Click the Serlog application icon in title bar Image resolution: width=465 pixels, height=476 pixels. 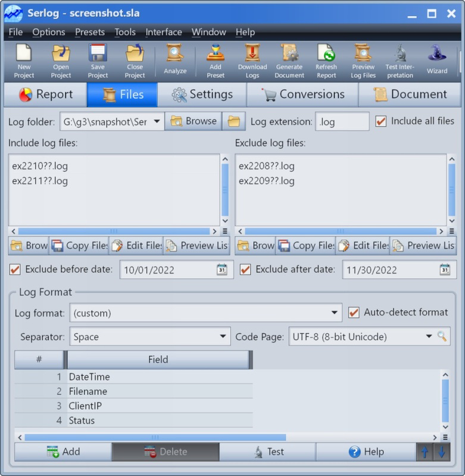coord(13,14)
